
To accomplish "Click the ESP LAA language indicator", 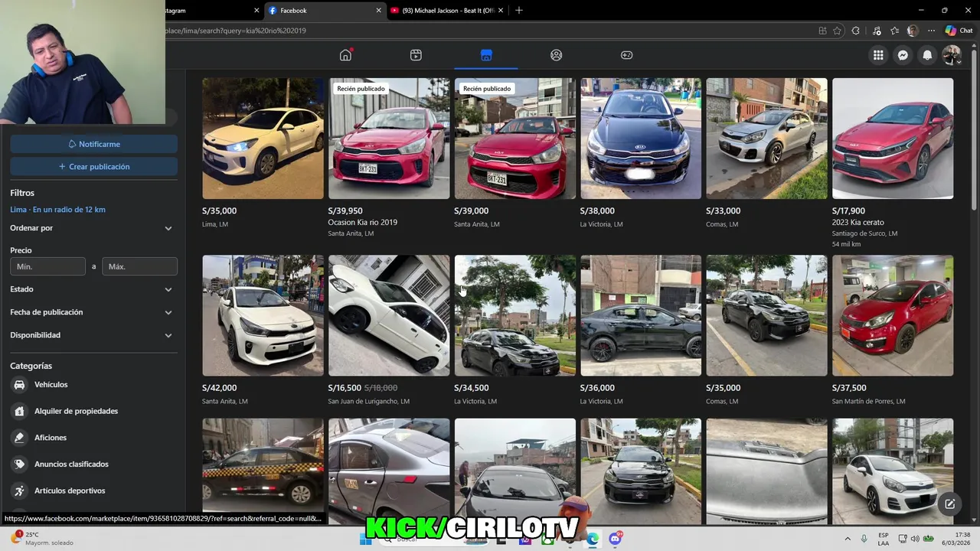I will [x=884, y=539].
